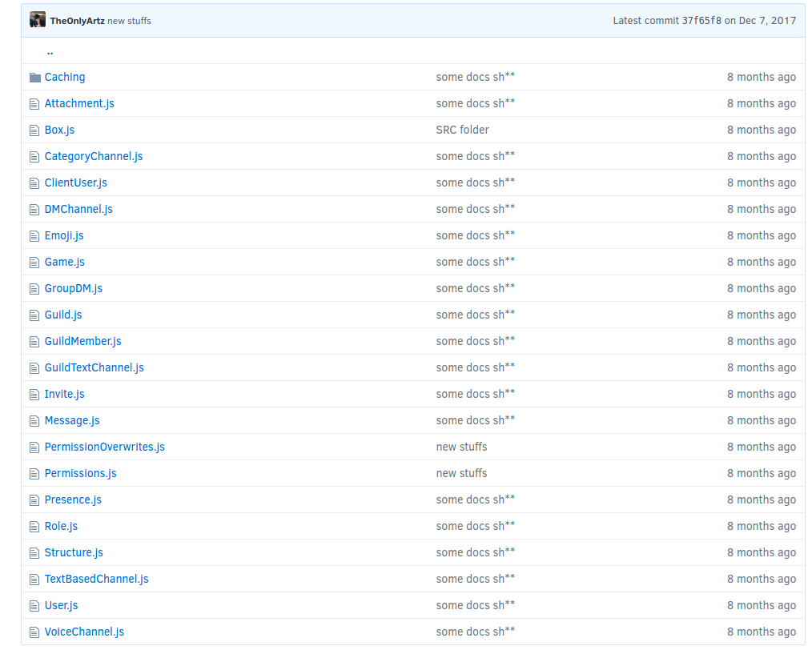This screenshot has height=650, width=812.
Task: Click the file icon next to Guild.js
Action: pos(34,315)
